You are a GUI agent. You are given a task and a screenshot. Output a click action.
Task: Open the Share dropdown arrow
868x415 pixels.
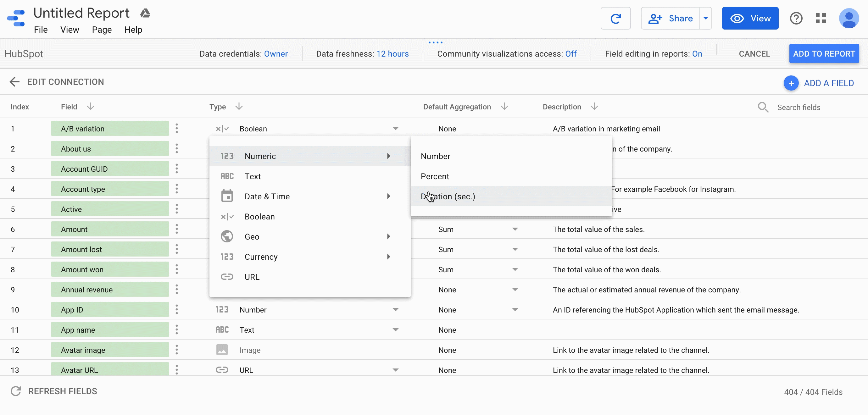click(706, 18)
